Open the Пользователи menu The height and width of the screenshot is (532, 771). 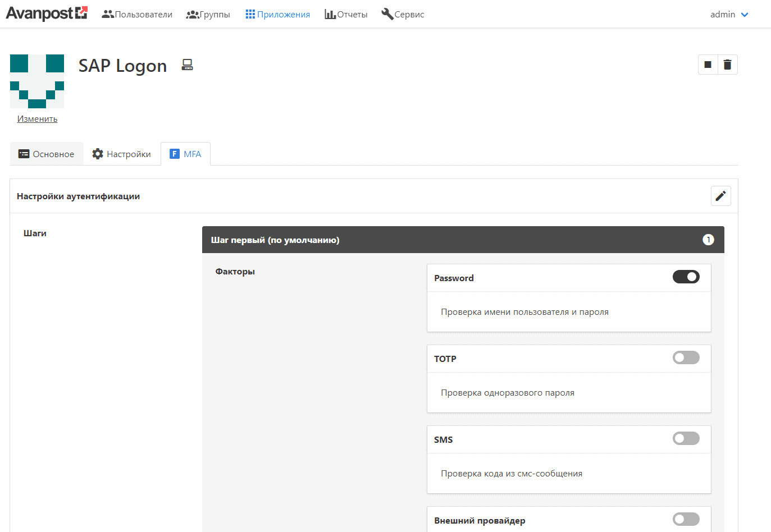click(137, 15)
